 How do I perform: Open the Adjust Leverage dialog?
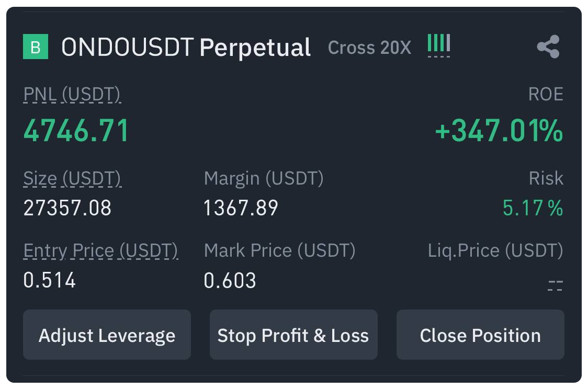click(107, 335)
